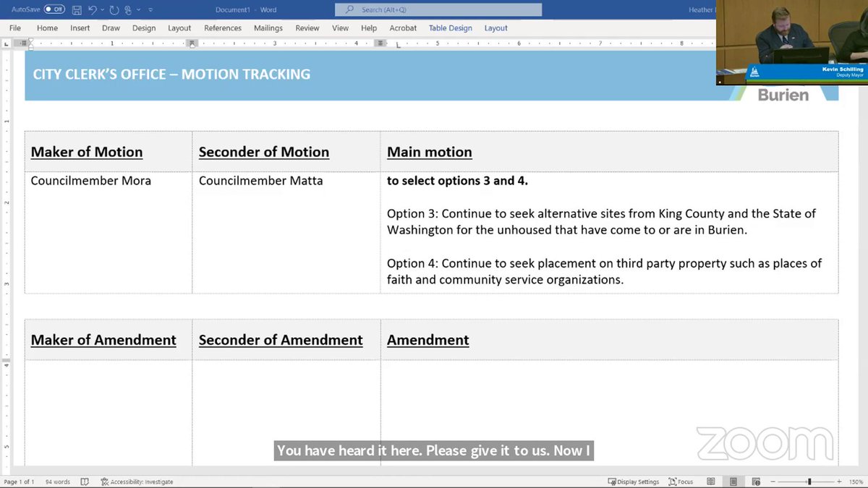Image resolution: width=868 pixels, height=488 pixels.
Task: Click the 'CITY CLERK'S OFFICE – MOTION TRACKING' heading
Action: click(x=171, y=74)
